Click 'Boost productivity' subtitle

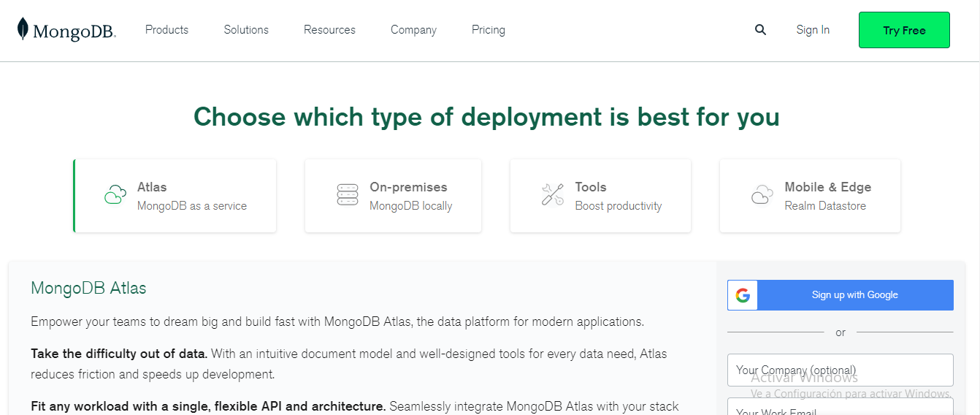click(618, 206)
